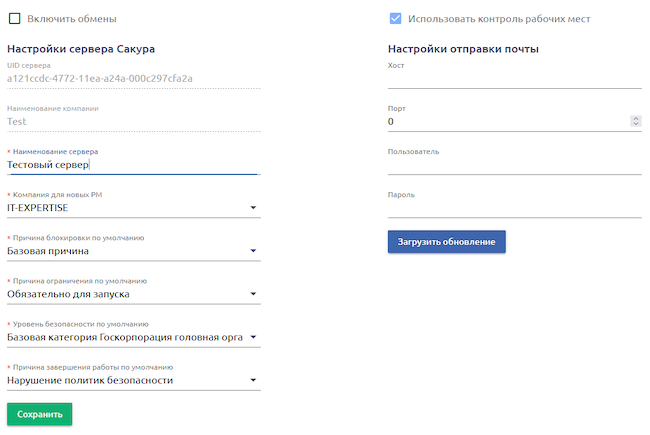Viewport: 650px width, 435px height.
Task: Click the 'Пользователь' input field
Action: click(514, 165)
